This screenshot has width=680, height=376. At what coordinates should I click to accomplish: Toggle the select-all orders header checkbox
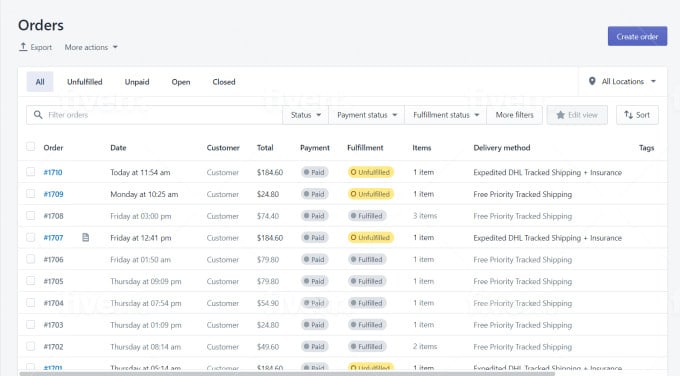pyautogui.click(x=30, y=147)
